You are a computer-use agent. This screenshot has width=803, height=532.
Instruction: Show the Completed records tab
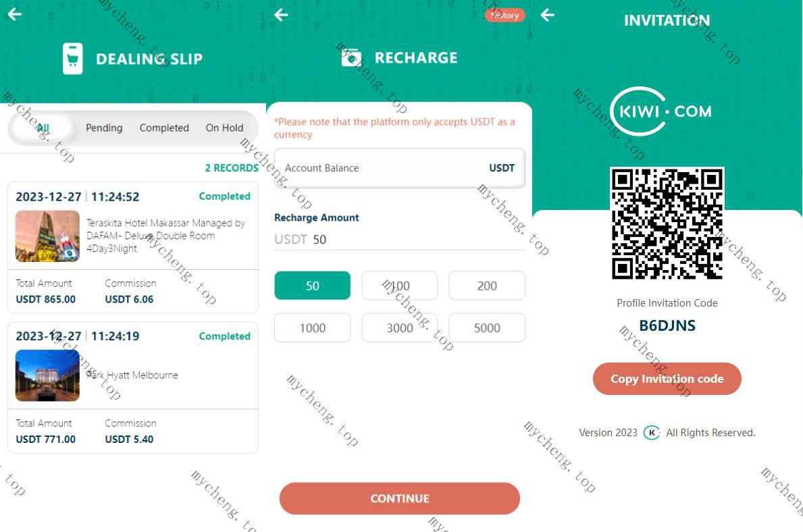(164, 128)
